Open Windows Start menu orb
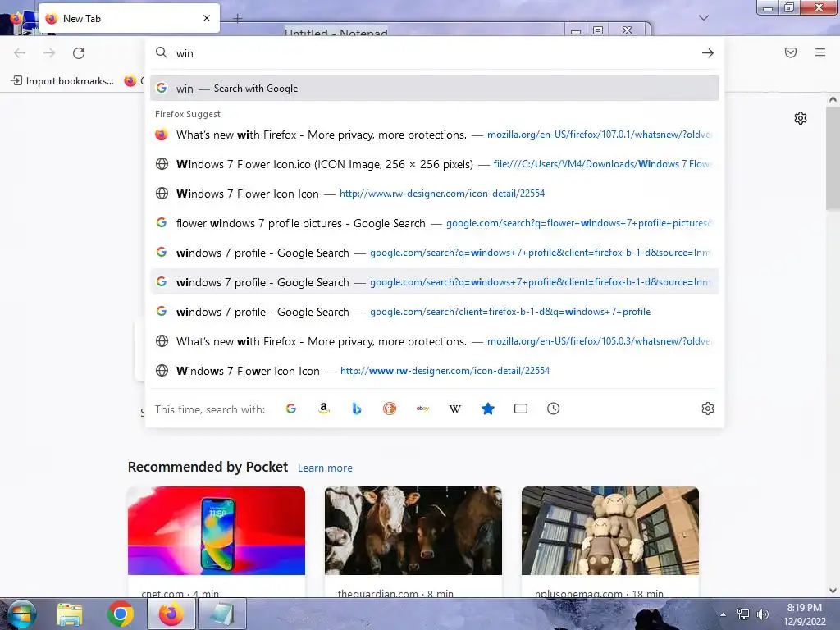The width and height of the screenshot is (840, 630). [x=21, y=614]
